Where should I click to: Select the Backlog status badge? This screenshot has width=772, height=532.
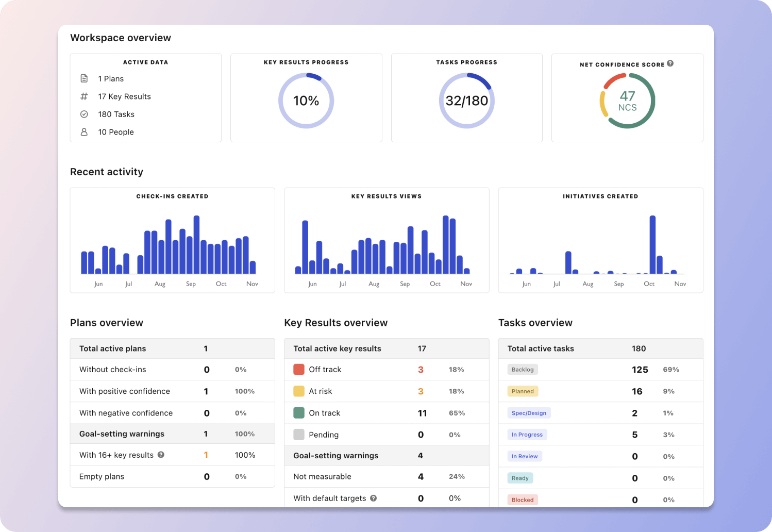[x=523, y=369]
